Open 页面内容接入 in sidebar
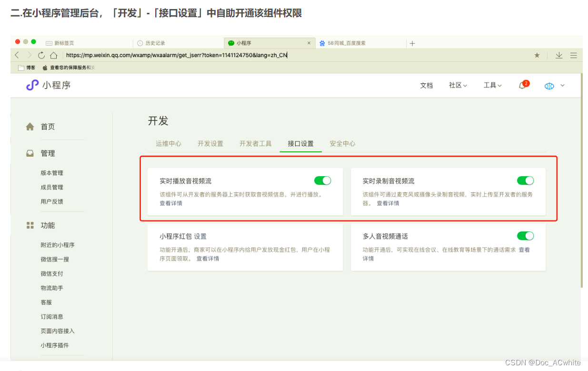This screenshot has width=588, height=371. click(58, 331)
